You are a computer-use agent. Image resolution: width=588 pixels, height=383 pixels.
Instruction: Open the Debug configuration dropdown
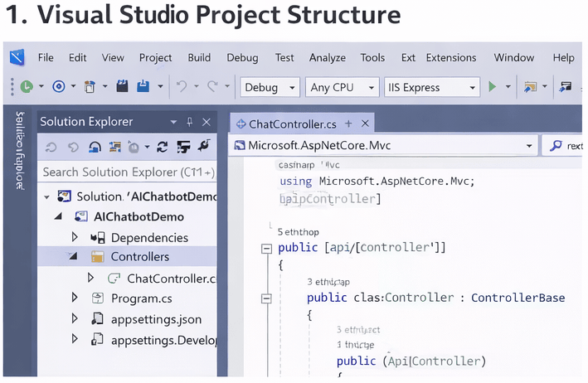[270, 87]
